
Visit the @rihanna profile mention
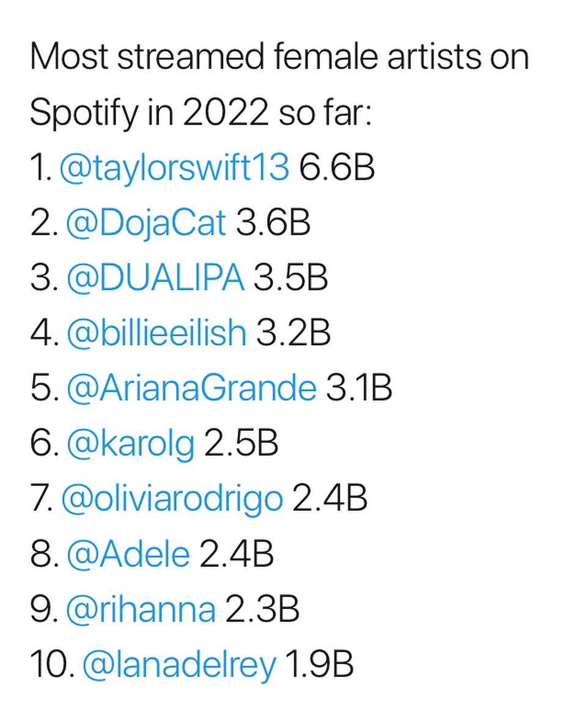coord(140,609)
